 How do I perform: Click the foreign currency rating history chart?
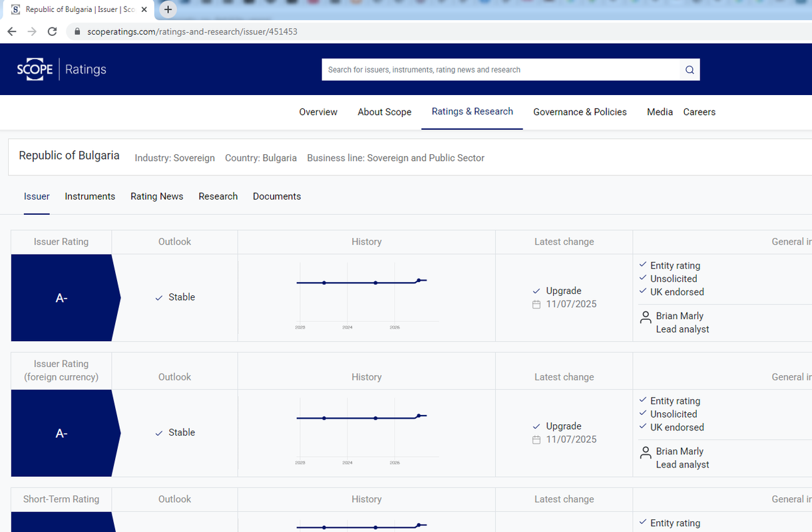367,432
